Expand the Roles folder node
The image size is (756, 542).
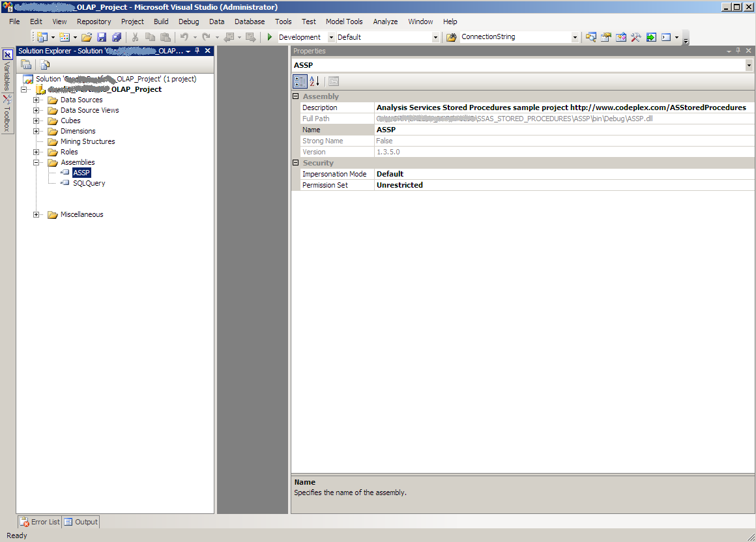(x=36, y=152)
